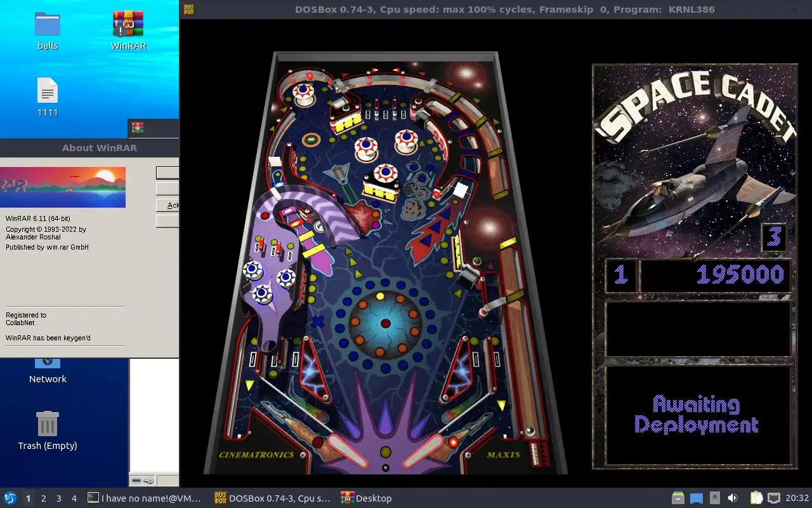Click the About WinRAR title bar

click(89, 147)
